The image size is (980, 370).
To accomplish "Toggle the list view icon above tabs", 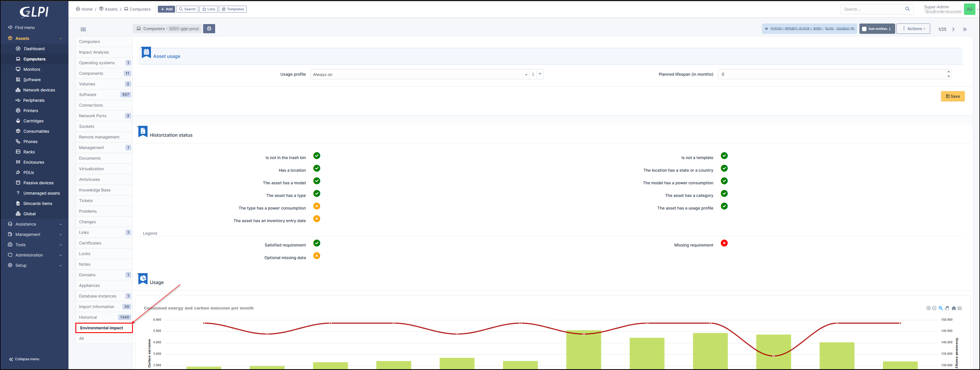I will point(83,29).
